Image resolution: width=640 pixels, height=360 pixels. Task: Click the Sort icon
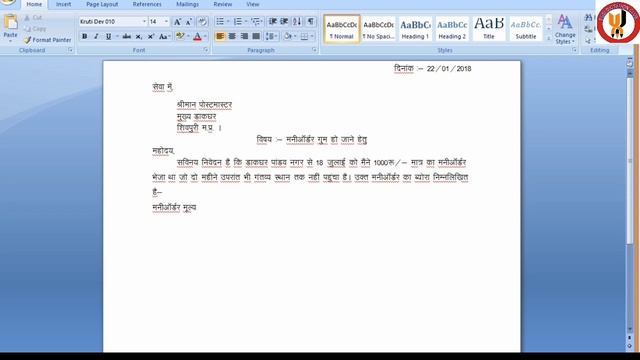pyautogui.click(x=297, y=22)
